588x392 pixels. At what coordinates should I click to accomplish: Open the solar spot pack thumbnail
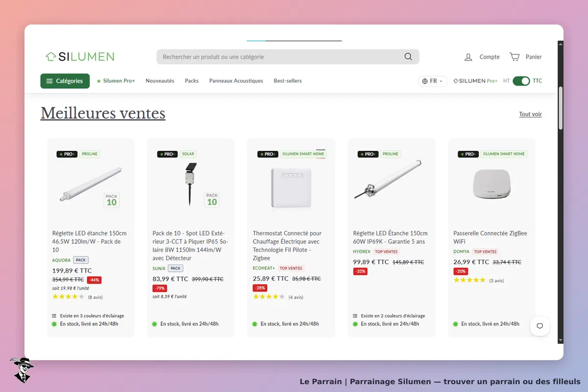coord(191,184)
